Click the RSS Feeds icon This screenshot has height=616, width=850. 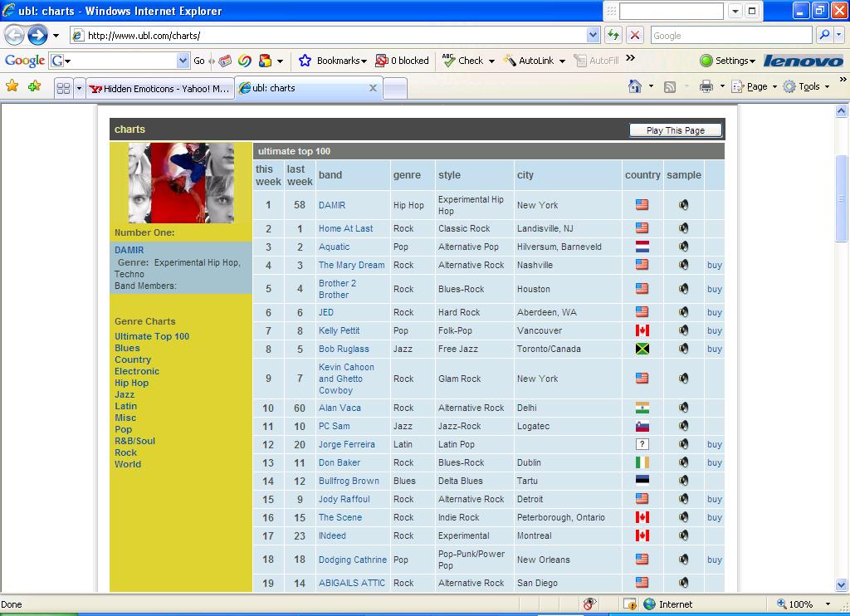(670, 87)
